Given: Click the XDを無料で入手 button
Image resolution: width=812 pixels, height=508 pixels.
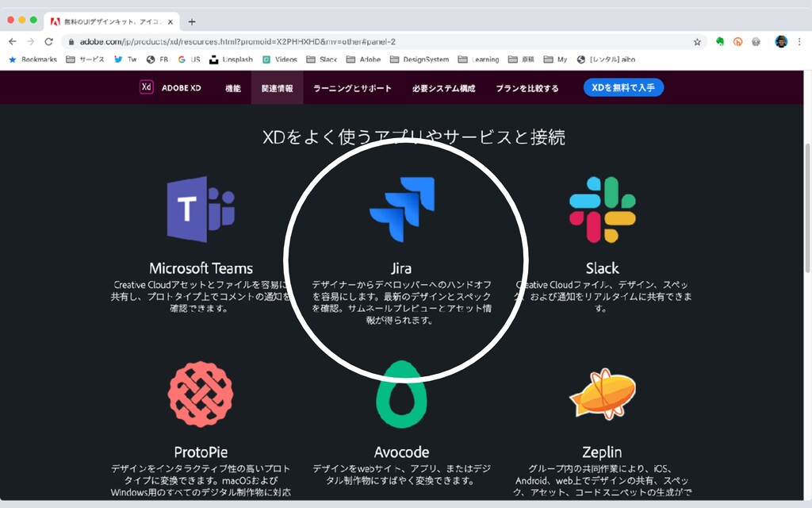Looking at the screenshot, I should 623,87.
